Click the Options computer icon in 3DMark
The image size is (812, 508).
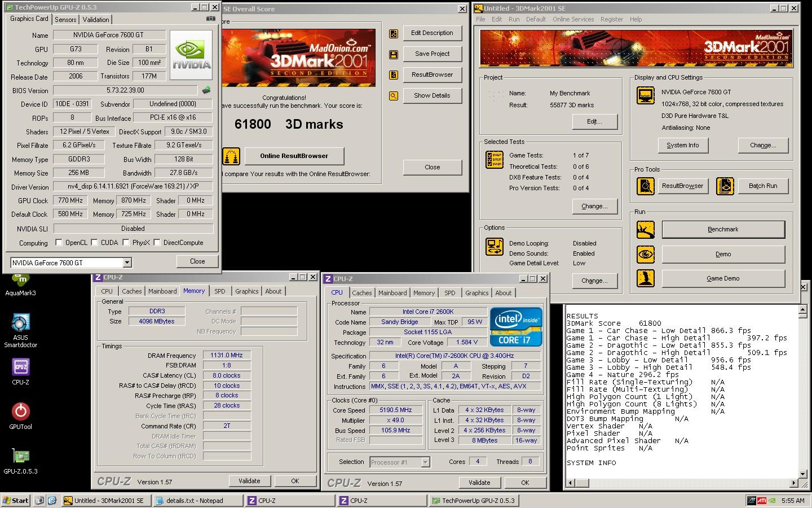coord(495,247)
